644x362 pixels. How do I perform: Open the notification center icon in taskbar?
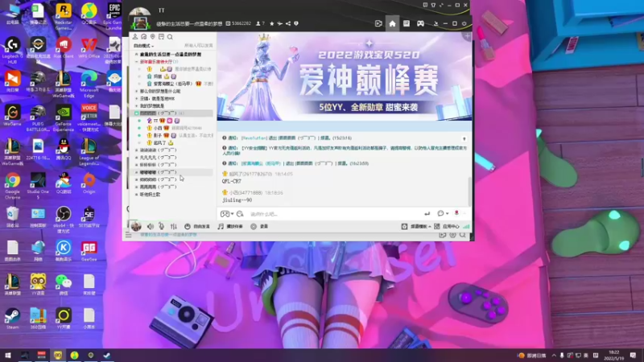tap(633, 355)
